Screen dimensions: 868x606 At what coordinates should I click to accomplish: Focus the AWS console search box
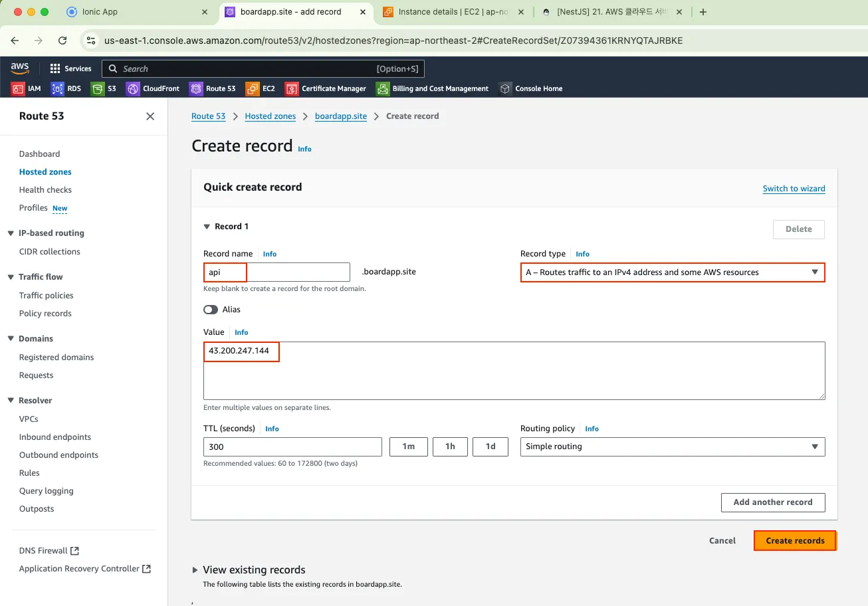(x=263, y=68)
